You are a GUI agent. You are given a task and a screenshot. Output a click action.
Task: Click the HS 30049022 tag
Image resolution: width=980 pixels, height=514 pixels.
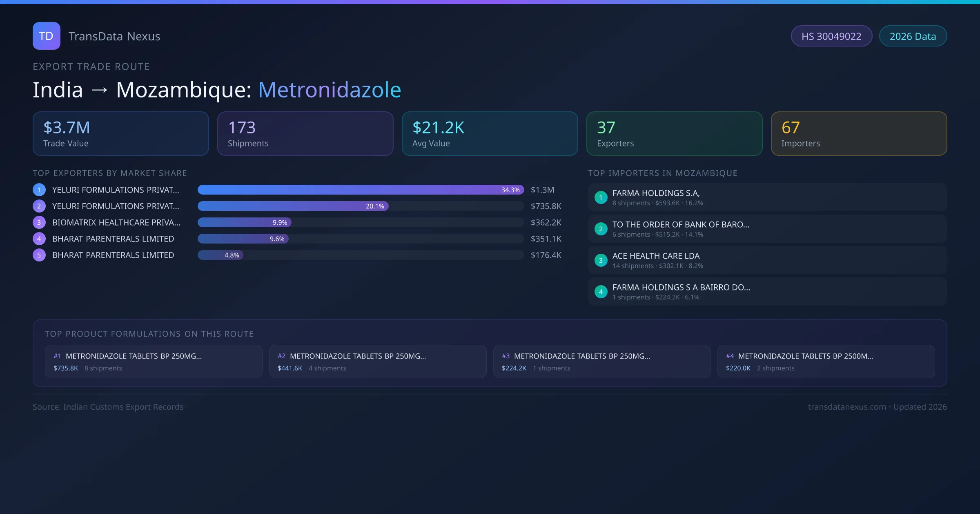(x=831, y=36)
